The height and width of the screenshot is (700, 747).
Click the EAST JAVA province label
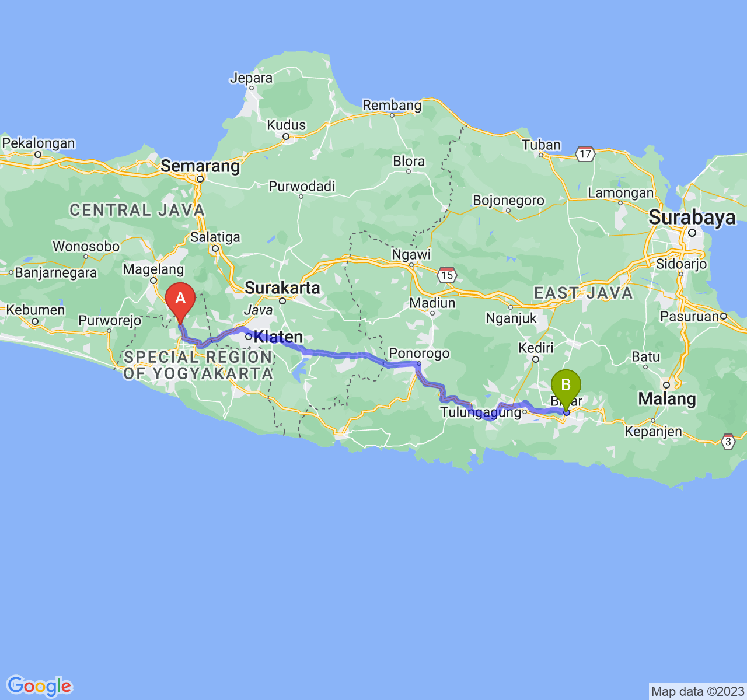point(584,293)
